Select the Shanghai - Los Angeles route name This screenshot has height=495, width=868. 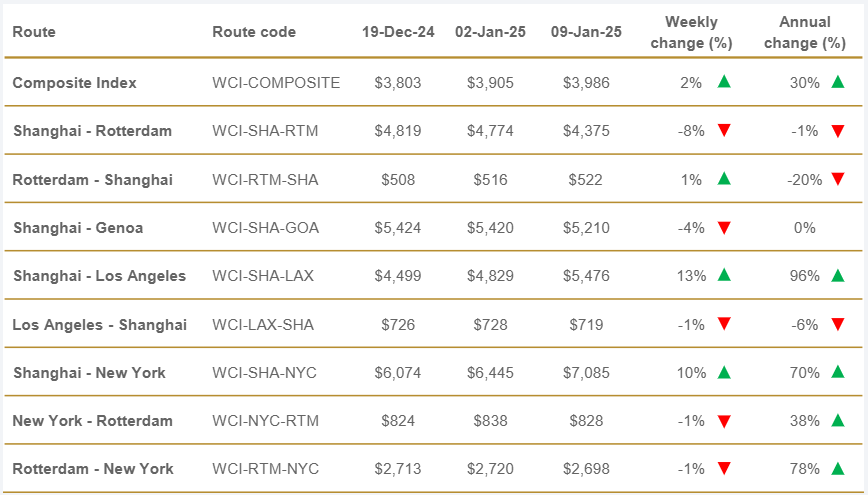pos(99,276)
